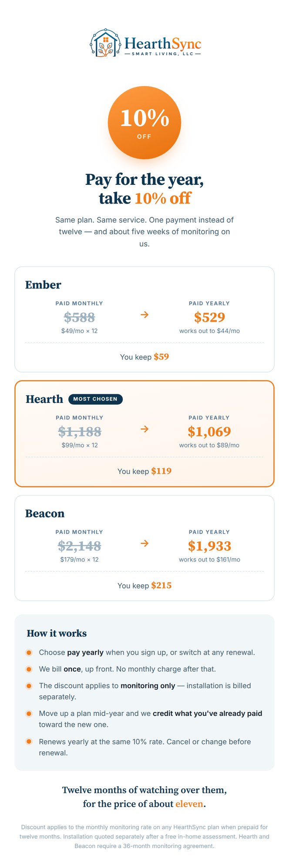The image size is (289, 868).
Task: Click the How it works heading
Action: click(x=57, y=633)
